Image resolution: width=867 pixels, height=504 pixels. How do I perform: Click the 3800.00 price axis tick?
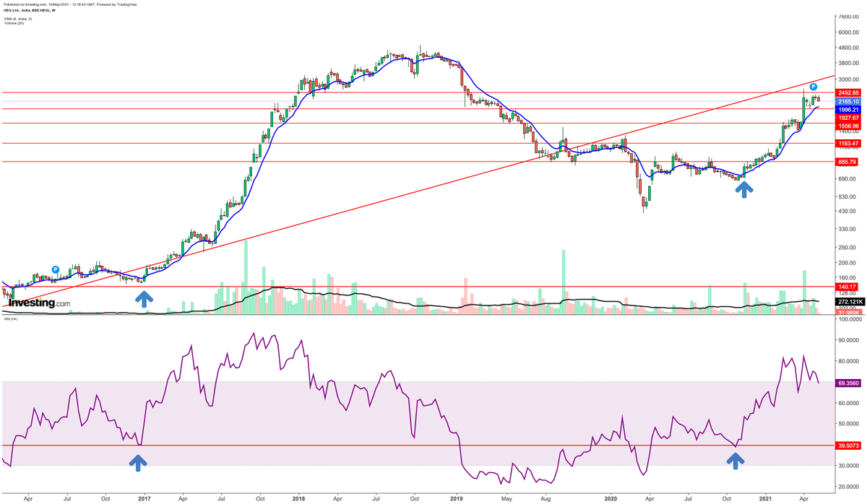848,63
